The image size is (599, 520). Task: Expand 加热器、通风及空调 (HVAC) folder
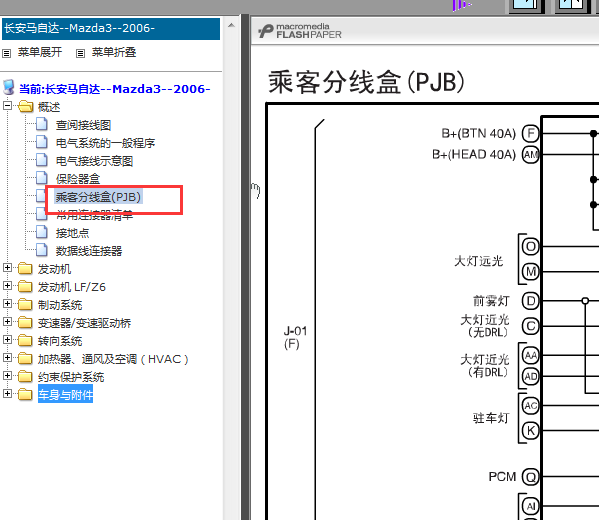coord(7,358)
